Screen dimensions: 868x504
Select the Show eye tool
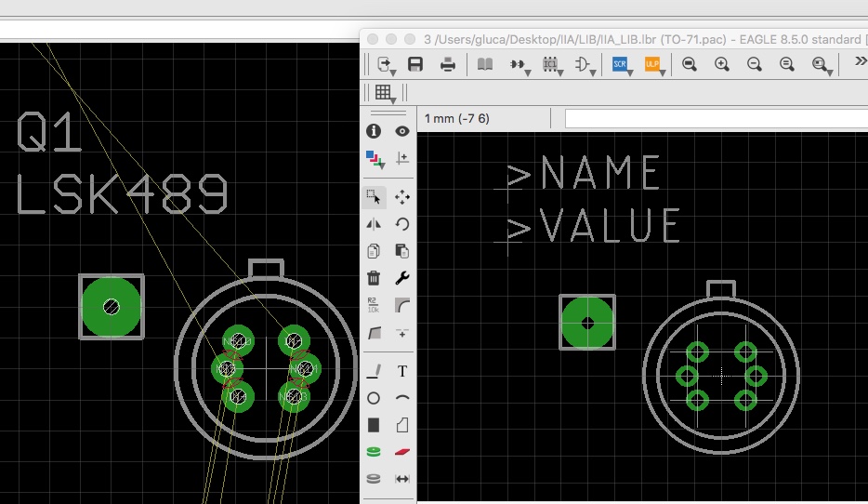coord(402,131)
